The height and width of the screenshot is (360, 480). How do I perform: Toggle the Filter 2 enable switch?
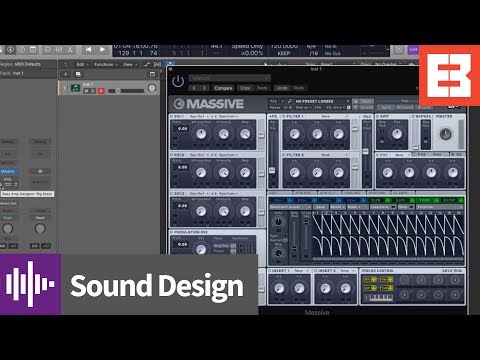(x=284, y=155)
